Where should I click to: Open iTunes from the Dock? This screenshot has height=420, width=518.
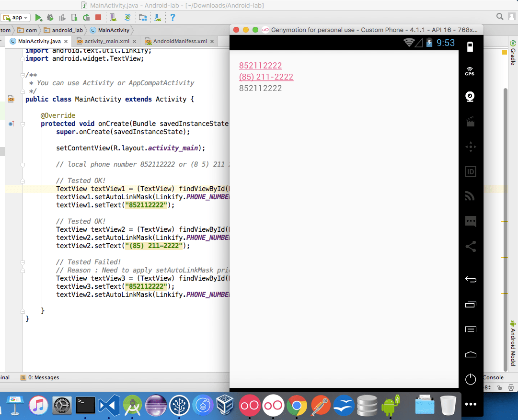click(x=38, y=406)
